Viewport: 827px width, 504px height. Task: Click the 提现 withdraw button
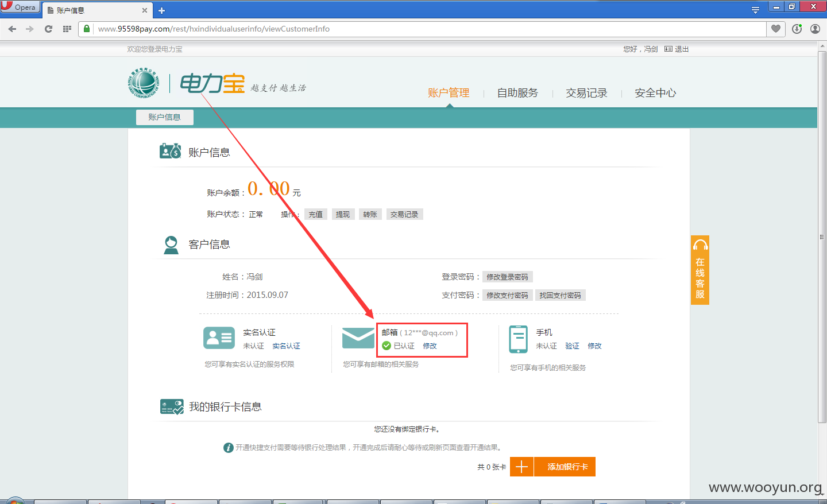coord(343,214)
